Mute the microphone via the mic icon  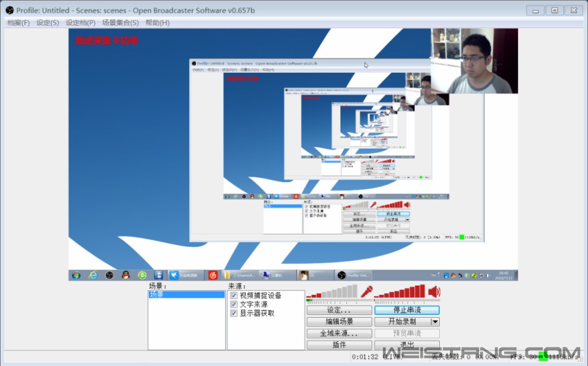(367, 291)
